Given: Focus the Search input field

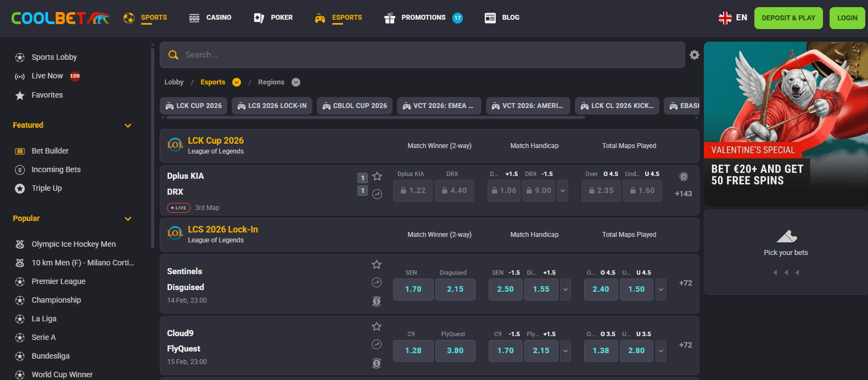Looking at the screenshot, I should (x=422, y=55).
